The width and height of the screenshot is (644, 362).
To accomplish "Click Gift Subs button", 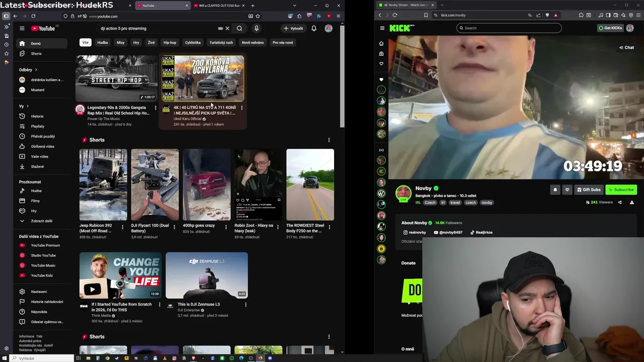I will click(589, 190).
